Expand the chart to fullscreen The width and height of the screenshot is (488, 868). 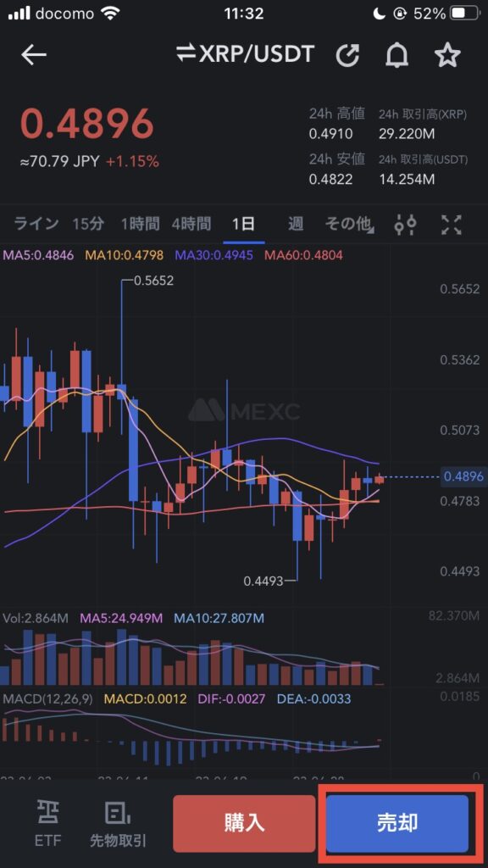point(452,224)
